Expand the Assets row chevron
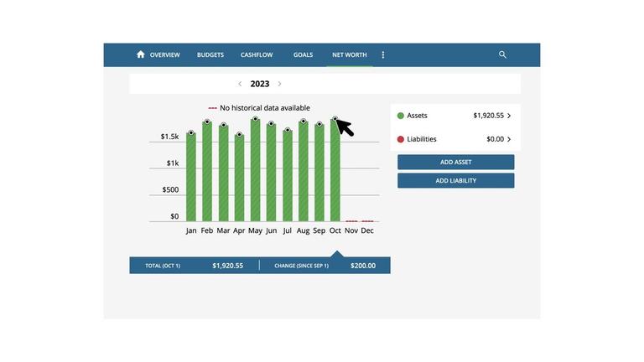 click(x=509, y=116)
